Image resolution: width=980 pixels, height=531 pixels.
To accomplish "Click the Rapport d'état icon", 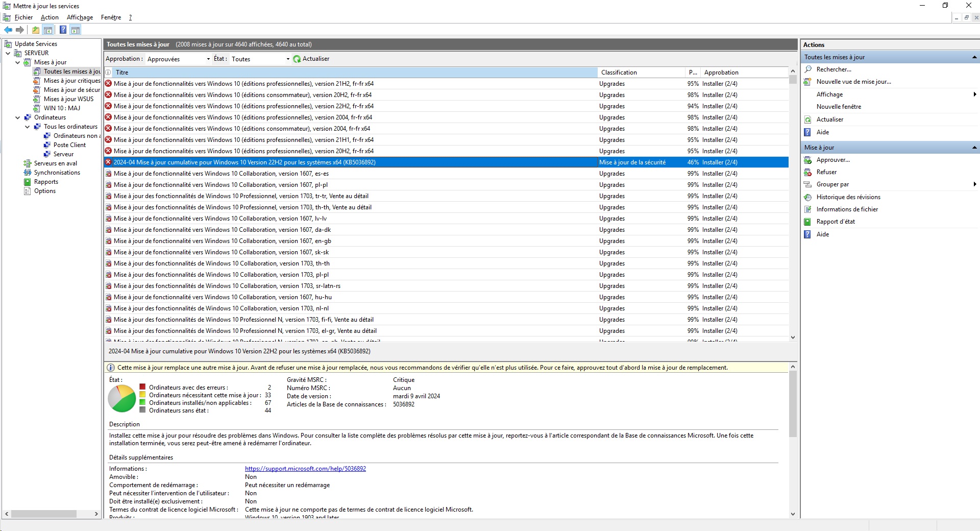I will tap(808, 222).
